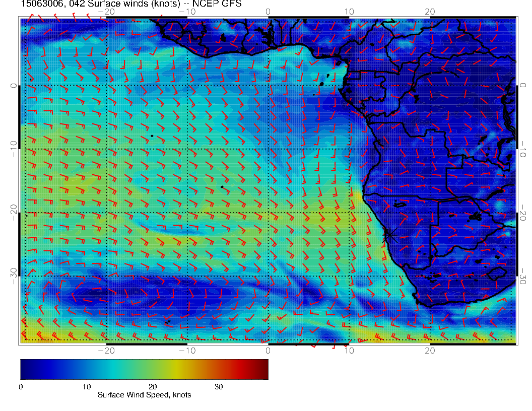This screenshot has width=532, height=411.
Task: Click the "-30" latitude label on the left axis
Action: (x=14, y=276)
